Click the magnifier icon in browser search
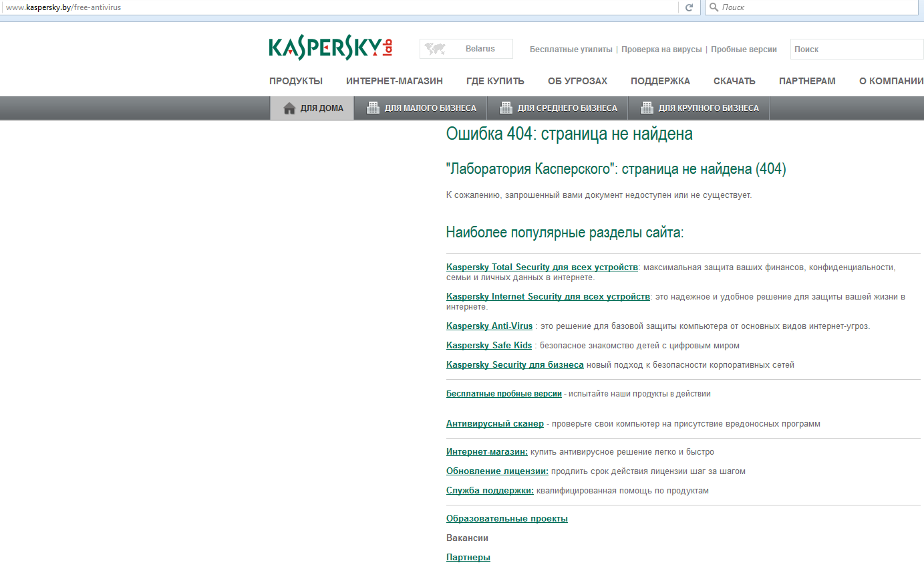924x571 pixels. click(713, 7)
